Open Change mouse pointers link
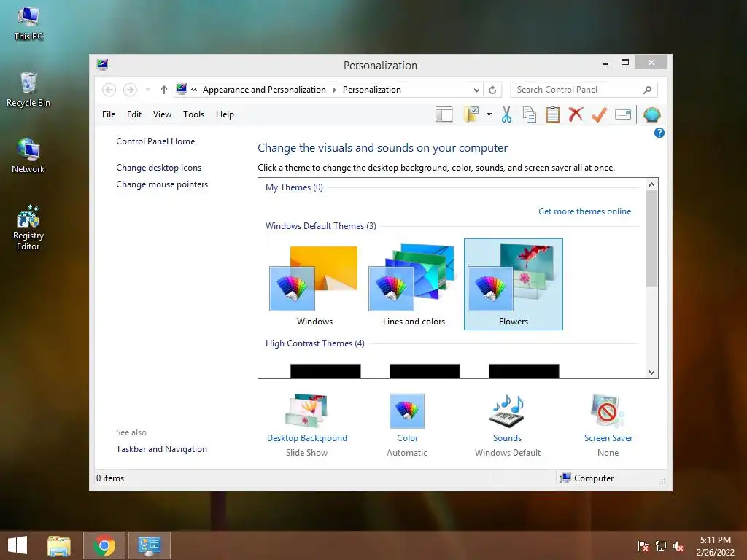This screenshot has width=747, height=560. (162, 184)
